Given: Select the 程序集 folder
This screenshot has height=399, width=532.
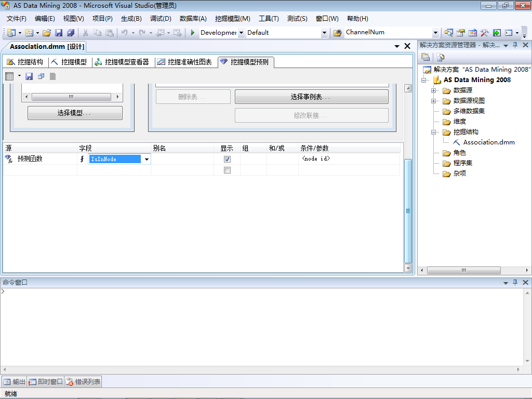Looking at the screenshot, I should click(x=463, y=163).
